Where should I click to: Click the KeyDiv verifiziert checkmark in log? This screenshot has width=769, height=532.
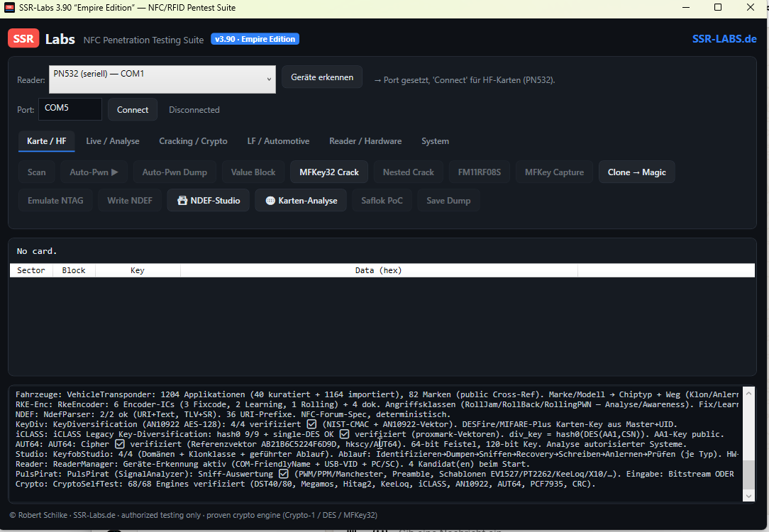tap(311, 423)
